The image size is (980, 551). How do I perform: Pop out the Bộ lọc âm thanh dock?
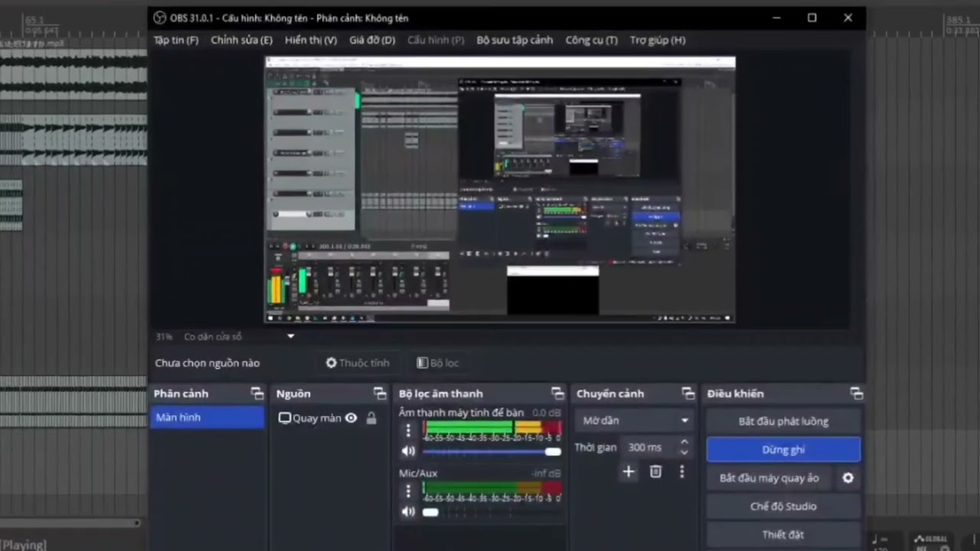557,393
